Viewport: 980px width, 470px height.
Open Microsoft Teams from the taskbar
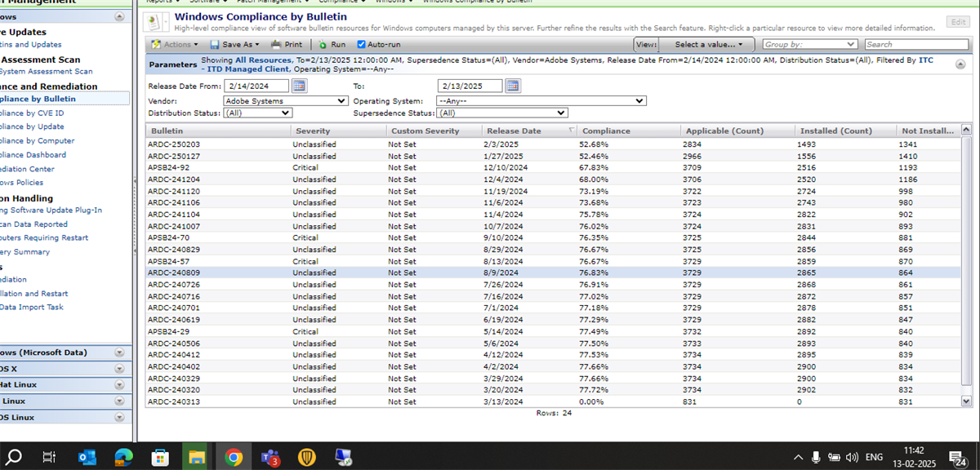coord(270,457)
